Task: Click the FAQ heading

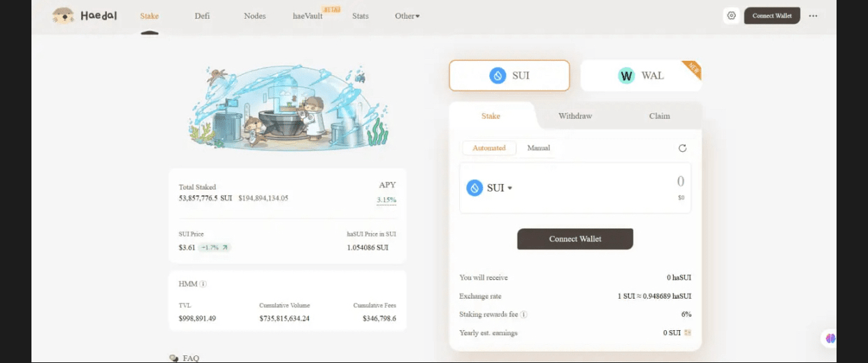Action: 191,358
